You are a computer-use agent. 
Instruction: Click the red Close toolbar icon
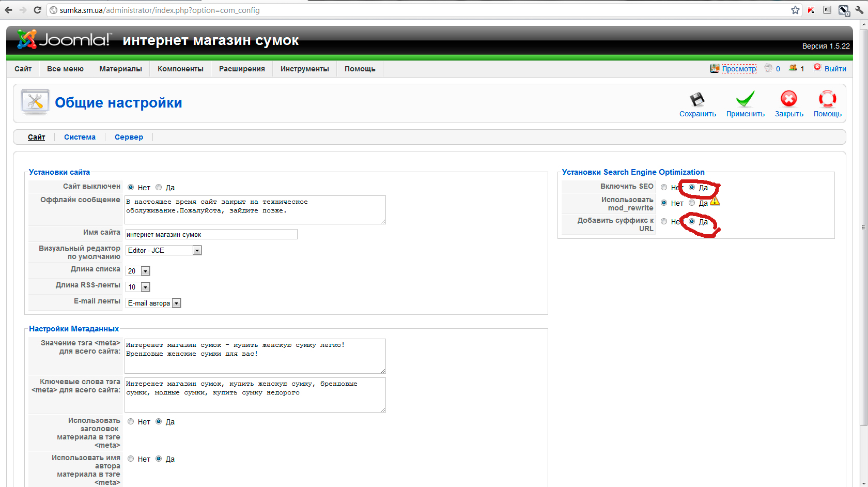(788, 99)
